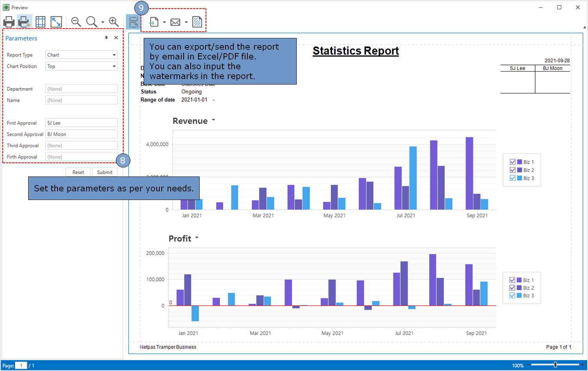The height and width of the screenshot is (371, 588).
Task: Click the Department input field
Action: tap(81, 89)
